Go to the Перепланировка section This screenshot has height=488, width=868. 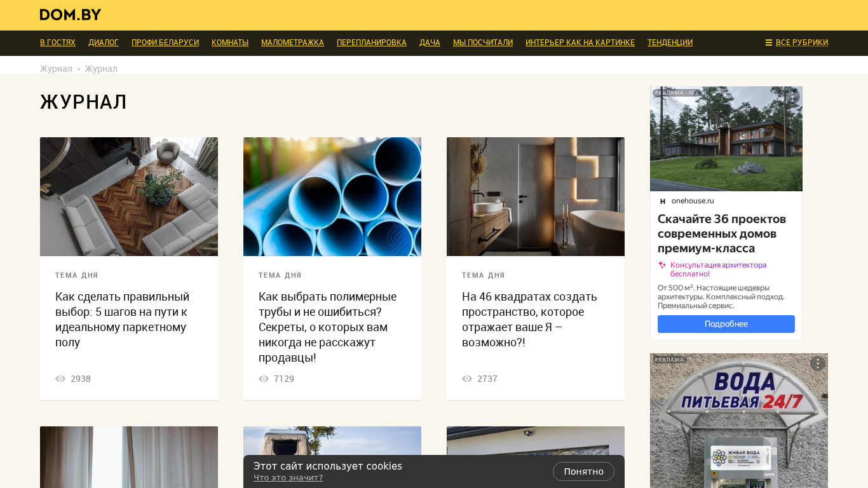tap(372, 43)
